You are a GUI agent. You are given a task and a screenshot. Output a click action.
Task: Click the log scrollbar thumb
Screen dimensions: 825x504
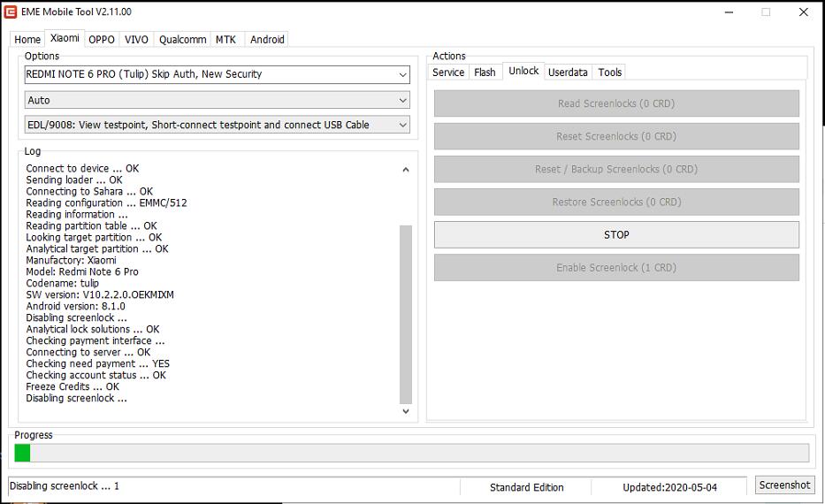point(406,314)
